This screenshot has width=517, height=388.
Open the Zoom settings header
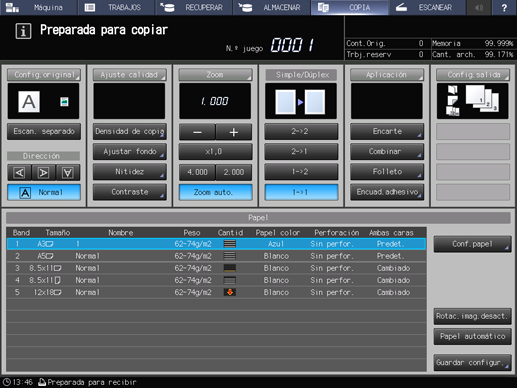pos(215,75)
